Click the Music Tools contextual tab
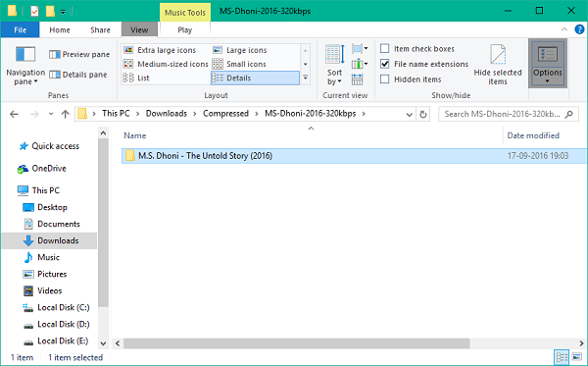 click(x=185, y=13)
